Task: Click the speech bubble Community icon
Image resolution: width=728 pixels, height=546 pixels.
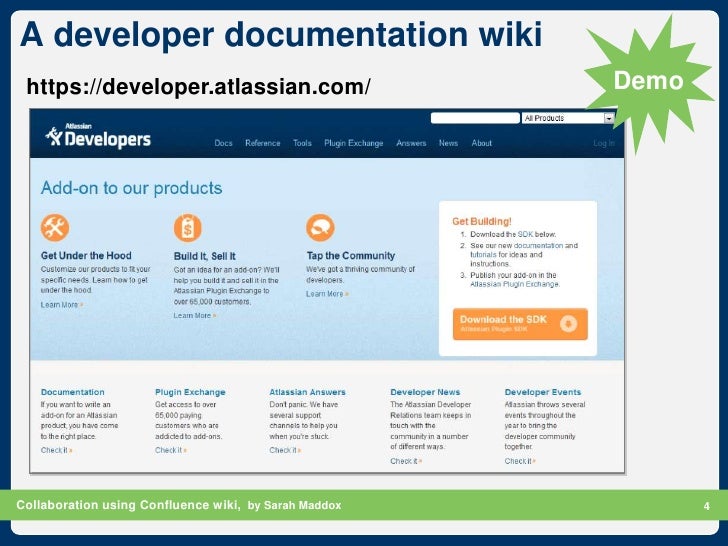Action: (320, 228)
